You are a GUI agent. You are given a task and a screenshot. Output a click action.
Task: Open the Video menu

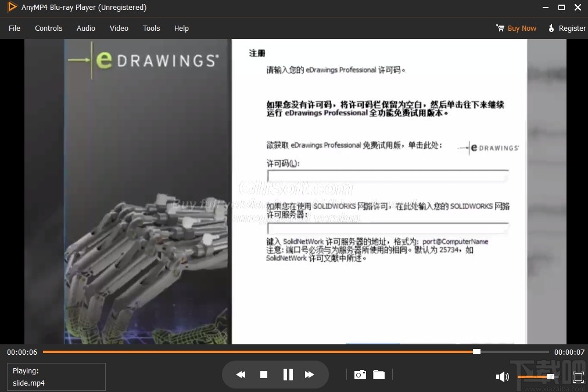pos(119,28)
